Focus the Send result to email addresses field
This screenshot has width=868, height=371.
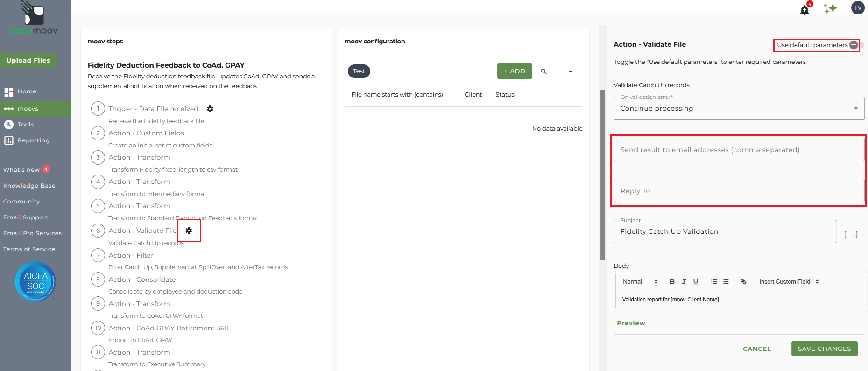click(x=739, y=150)
